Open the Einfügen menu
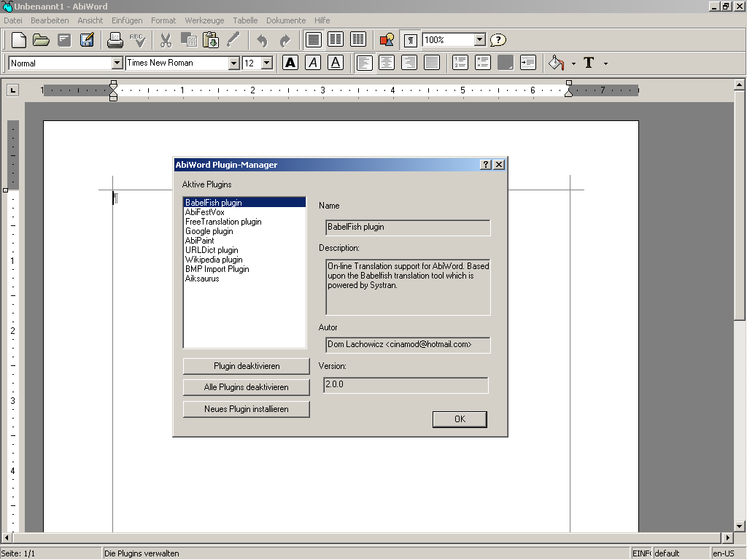Viewport: 747px width, 560px height. pos(127,20)
